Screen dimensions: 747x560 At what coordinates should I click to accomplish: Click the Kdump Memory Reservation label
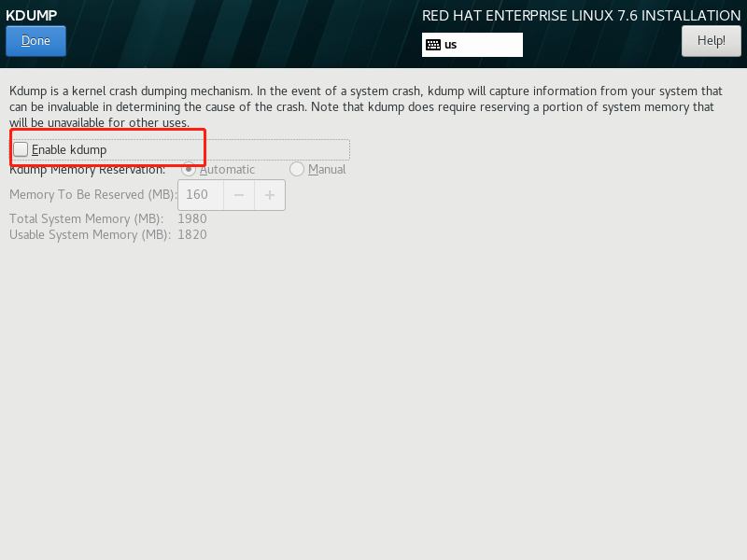click(x=87, y=170)
